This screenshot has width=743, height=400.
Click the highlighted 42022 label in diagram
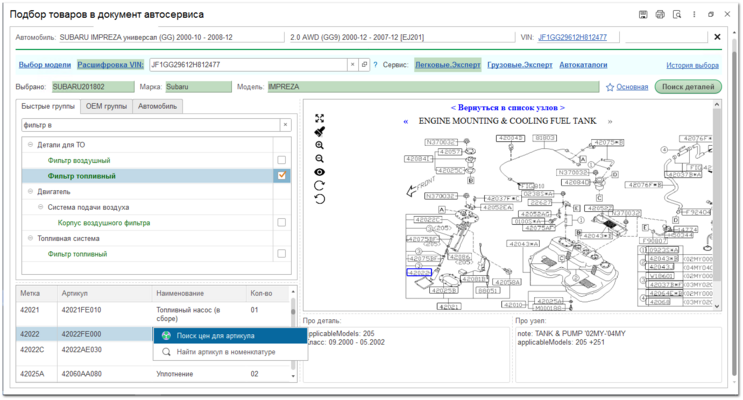click(x=419, y=273)
